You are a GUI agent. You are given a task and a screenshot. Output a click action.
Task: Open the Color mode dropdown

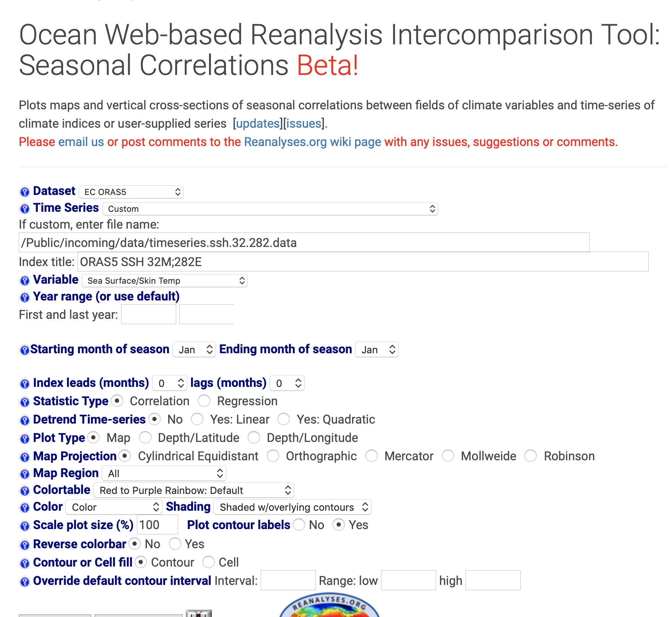pos(114,507)
